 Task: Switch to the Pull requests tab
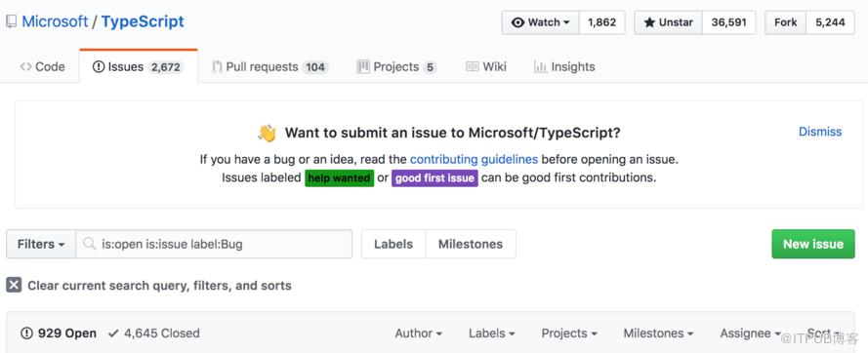[270, 67]
